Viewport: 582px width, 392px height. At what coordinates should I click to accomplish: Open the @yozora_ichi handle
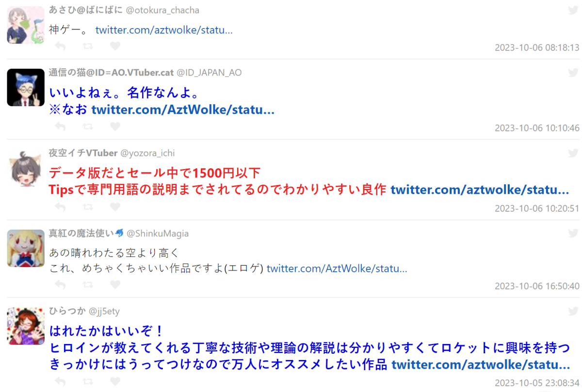147,153
